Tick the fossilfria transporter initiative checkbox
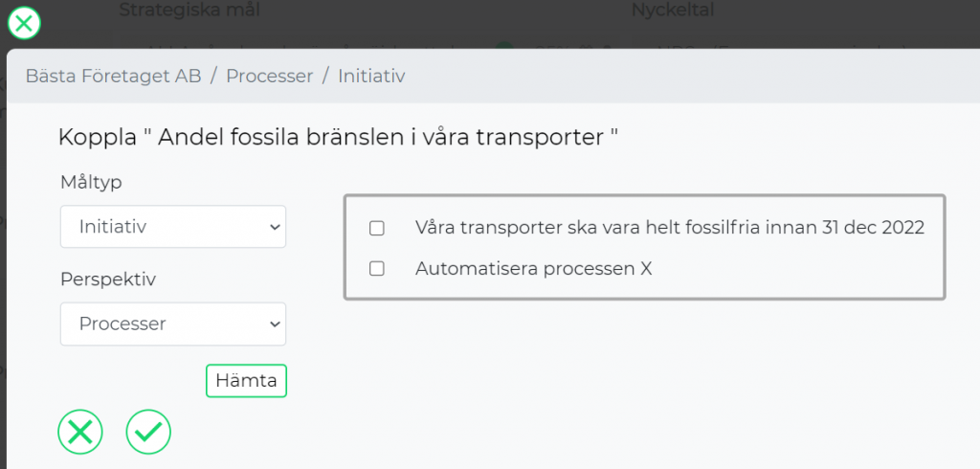 pyautogui.click(x=376, y=228)
